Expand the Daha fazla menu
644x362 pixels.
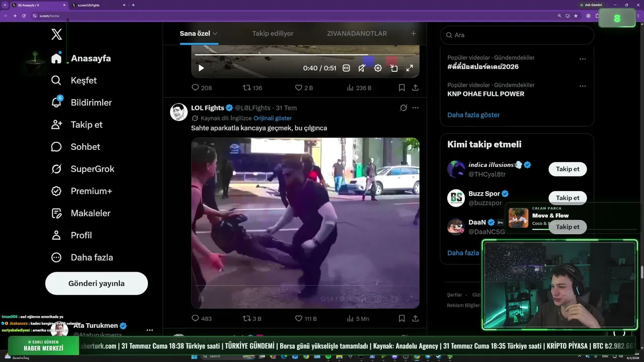82,257
